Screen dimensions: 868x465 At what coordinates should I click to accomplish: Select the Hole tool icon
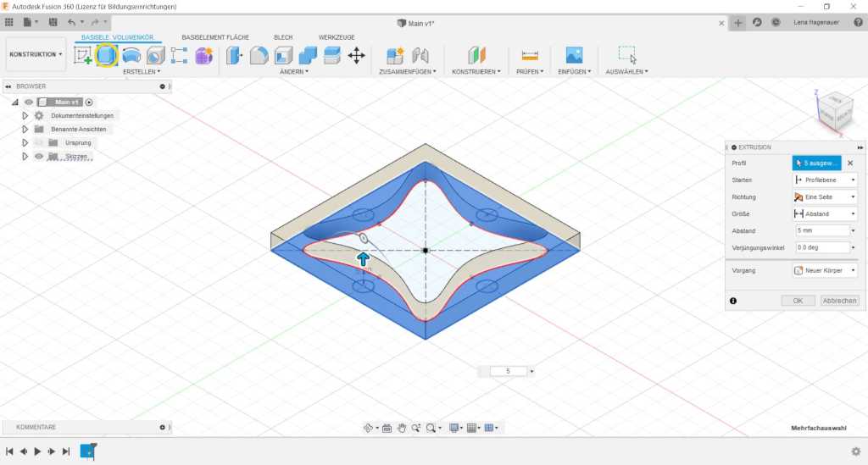pyautogui.click(x=156, y=55)
